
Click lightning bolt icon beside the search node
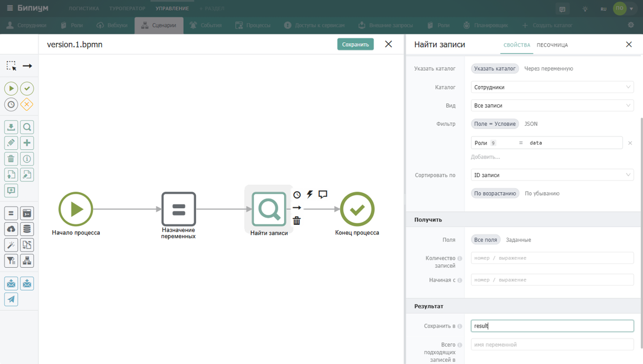[x=310, y=194]
